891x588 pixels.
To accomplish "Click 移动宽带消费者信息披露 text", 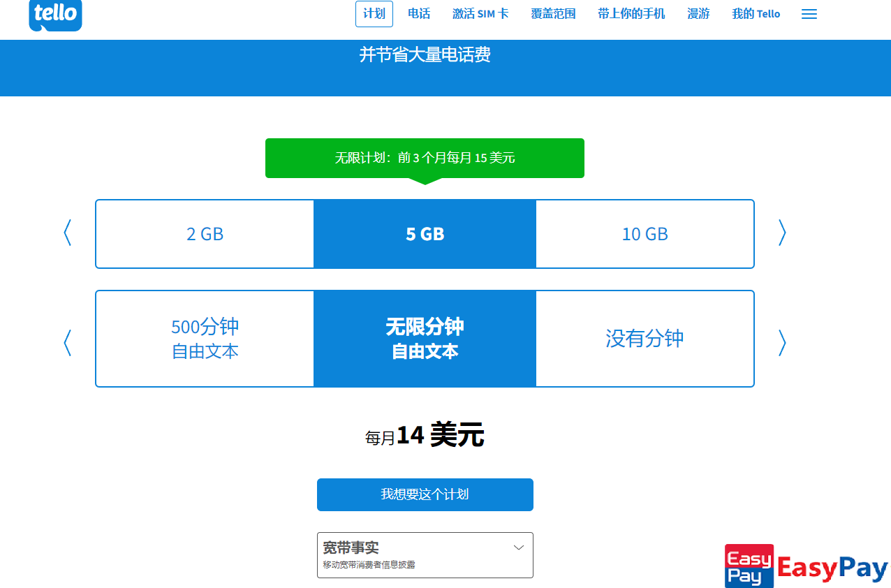I will coord(369,564).
